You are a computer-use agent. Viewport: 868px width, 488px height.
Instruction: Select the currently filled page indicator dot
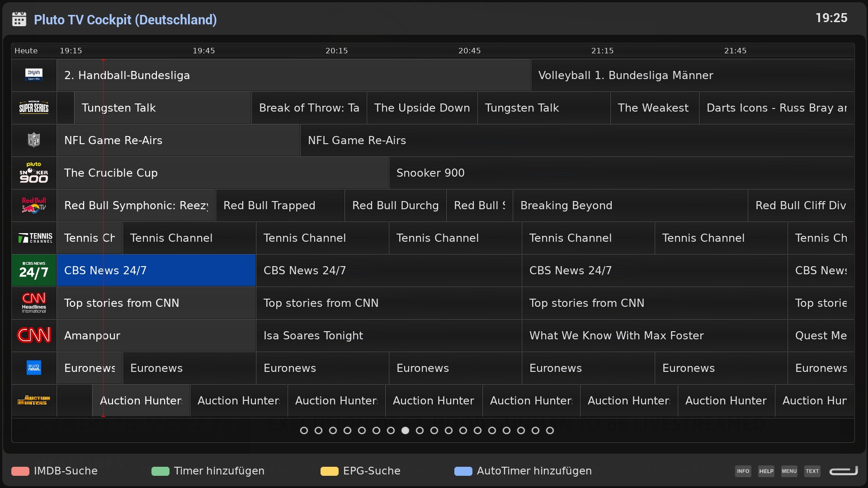click(x=405, y=430)
